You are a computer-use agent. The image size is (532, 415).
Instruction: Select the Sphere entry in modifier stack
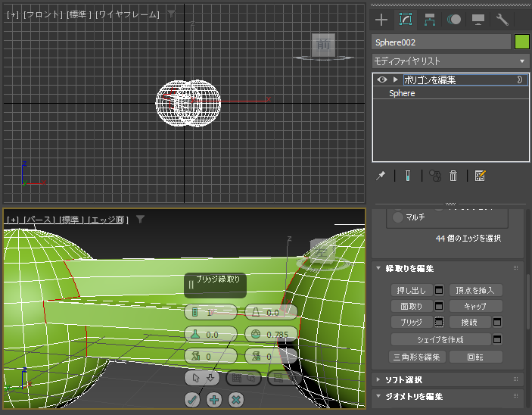[402, 93]
